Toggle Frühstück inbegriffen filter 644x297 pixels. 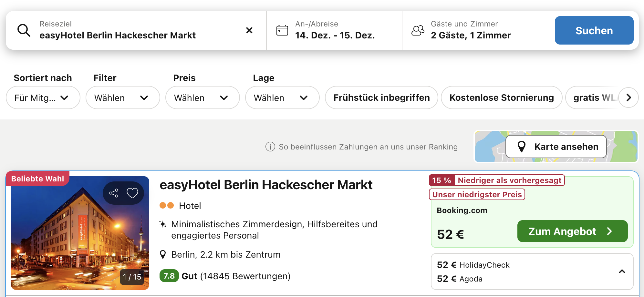(381, 97)
